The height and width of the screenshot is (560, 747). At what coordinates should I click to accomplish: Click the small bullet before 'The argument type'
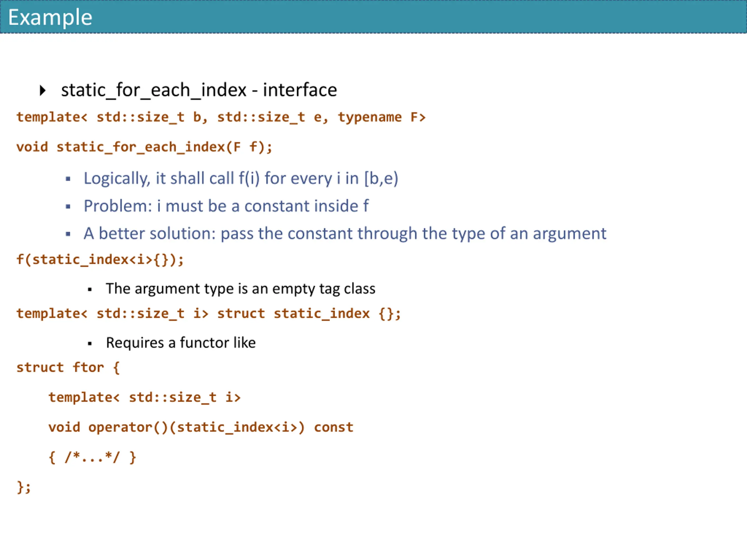90,290
